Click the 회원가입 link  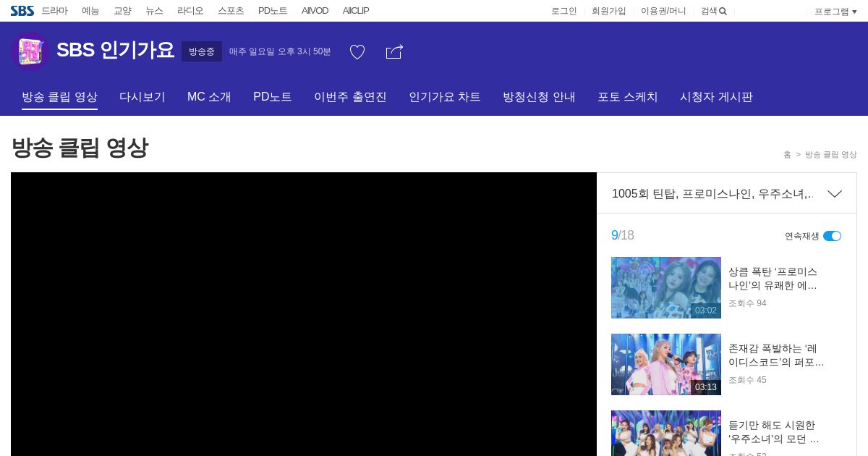(x=609, y=11)
